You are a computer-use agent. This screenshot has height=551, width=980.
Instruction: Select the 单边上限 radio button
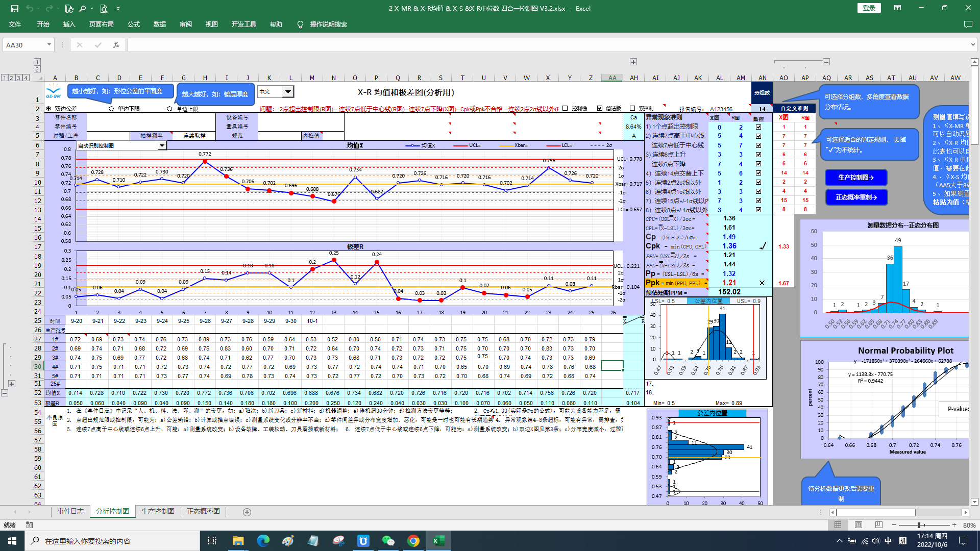[169, 109]
